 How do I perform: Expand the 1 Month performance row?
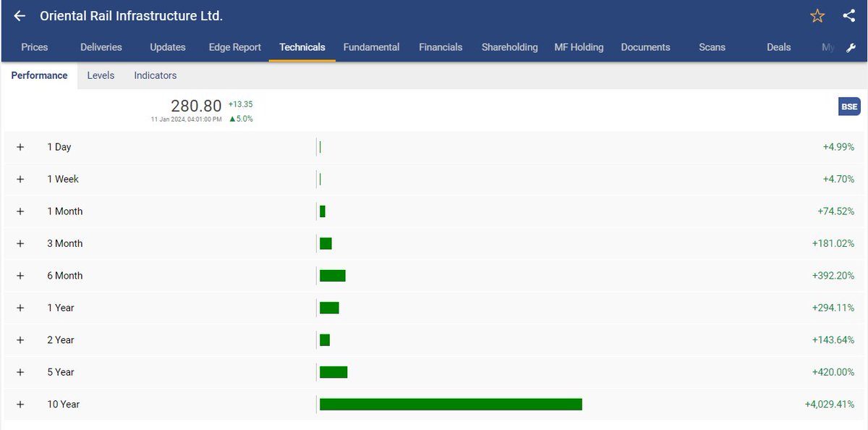click(20, 211)
